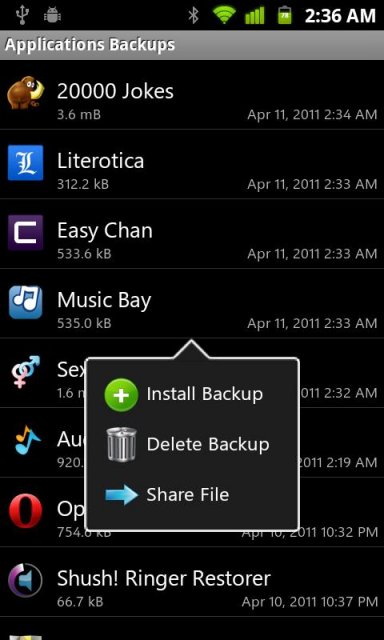Tap the Shush! Ringer Restorer speaker icon
The image size is (384, 640).
25,580
